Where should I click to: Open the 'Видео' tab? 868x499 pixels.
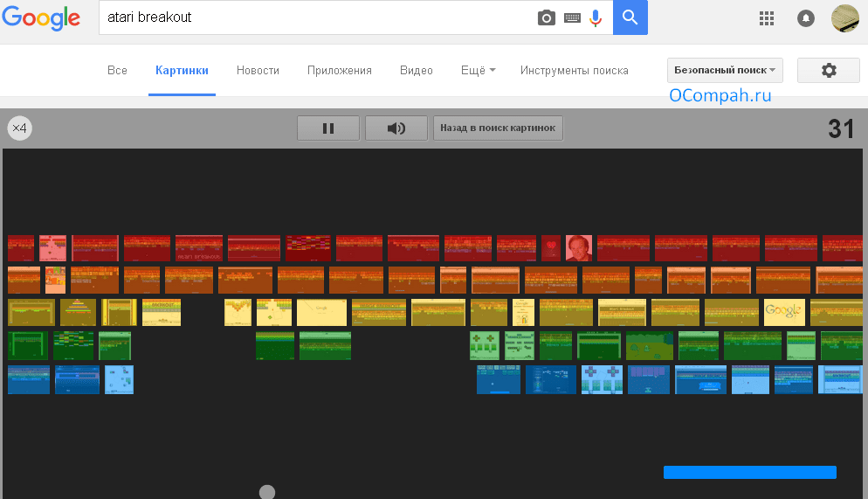tap(417, 70)
